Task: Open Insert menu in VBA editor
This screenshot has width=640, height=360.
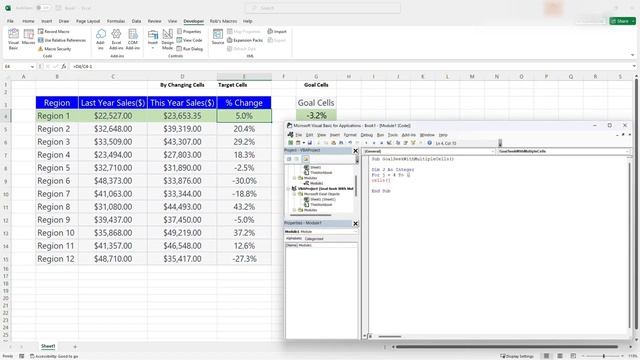Action: click(x=335, y=135)
